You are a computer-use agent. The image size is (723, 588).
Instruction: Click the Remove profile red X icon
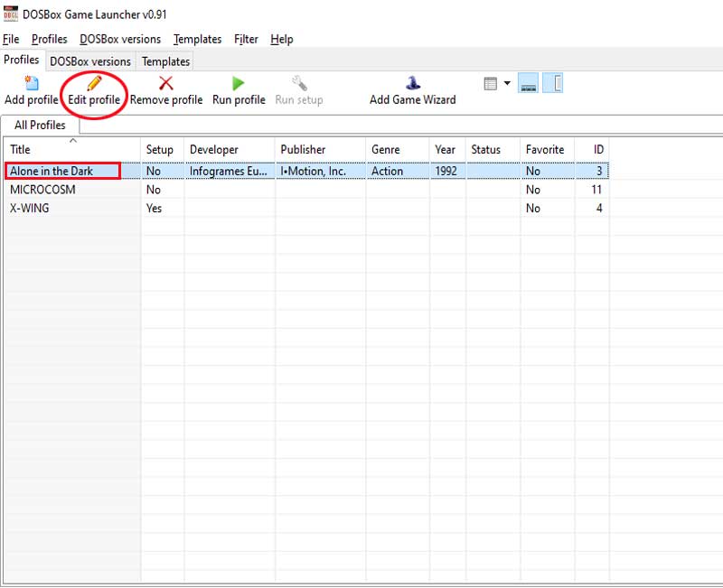[166, 83]
